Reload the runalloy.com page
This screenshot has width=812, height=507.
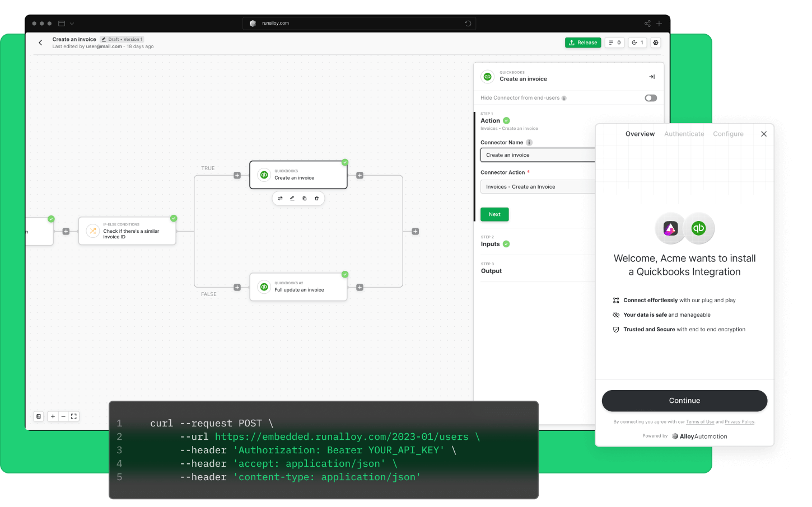[468, 23]
